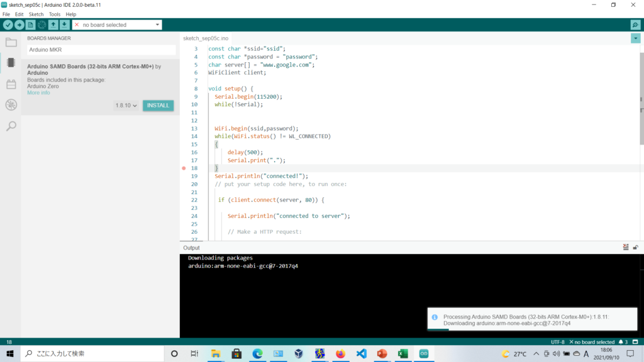Open Excel from the taskbar
644x362 pixels.
coord(403,353)
